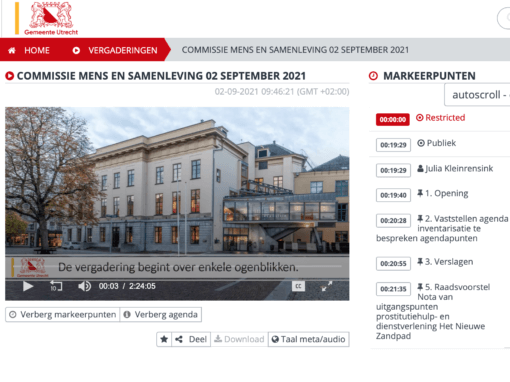Jump to the 00:19:29 Publiek timestamp
The height and width of the screenshot is (382, 510).
click(x=393, y=145)
